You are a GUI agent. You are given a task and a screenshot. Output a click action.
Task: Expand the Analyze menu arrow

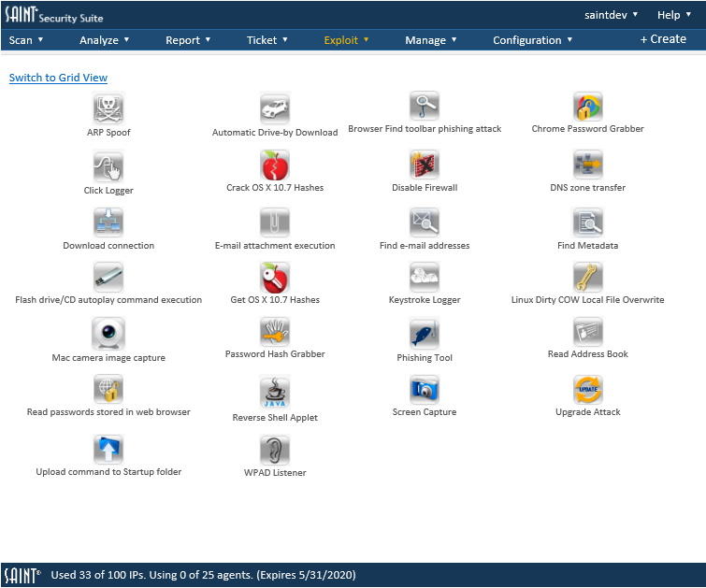(x=126, y=39)
